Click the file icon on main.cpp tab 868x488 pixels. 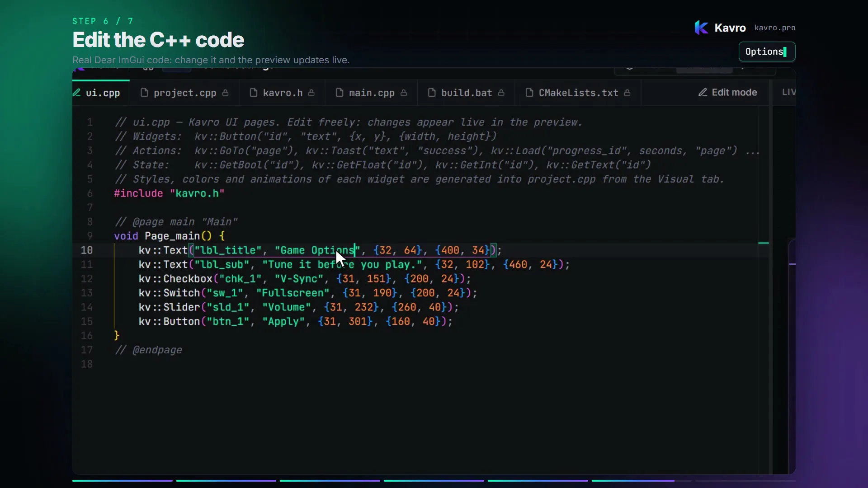[340, 93]
